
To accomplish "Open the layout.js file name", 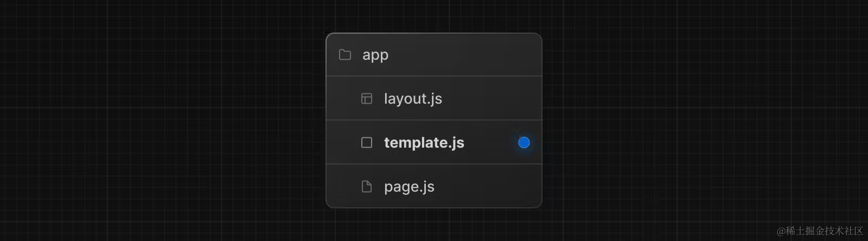I will (x=413, y=99).
